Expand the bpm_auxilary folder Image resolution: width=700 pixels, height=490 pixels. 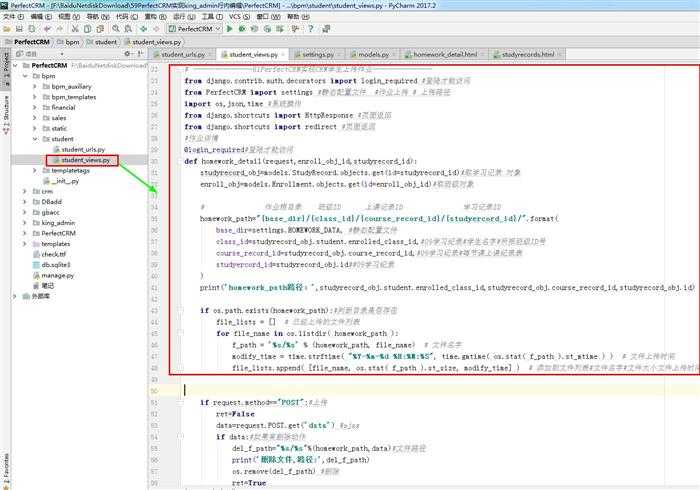tap(35, 86)
